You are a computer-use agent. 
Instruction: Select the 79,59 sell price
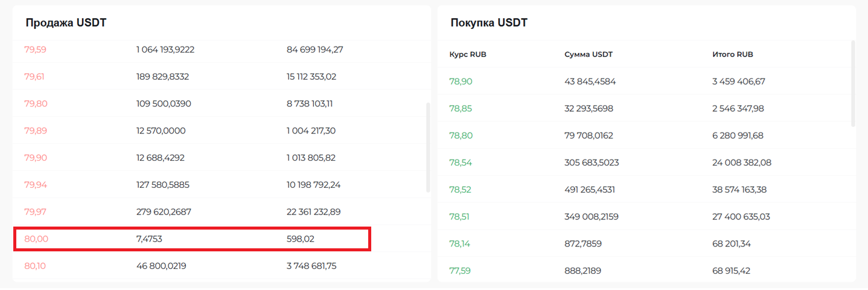tap(35, 50)
